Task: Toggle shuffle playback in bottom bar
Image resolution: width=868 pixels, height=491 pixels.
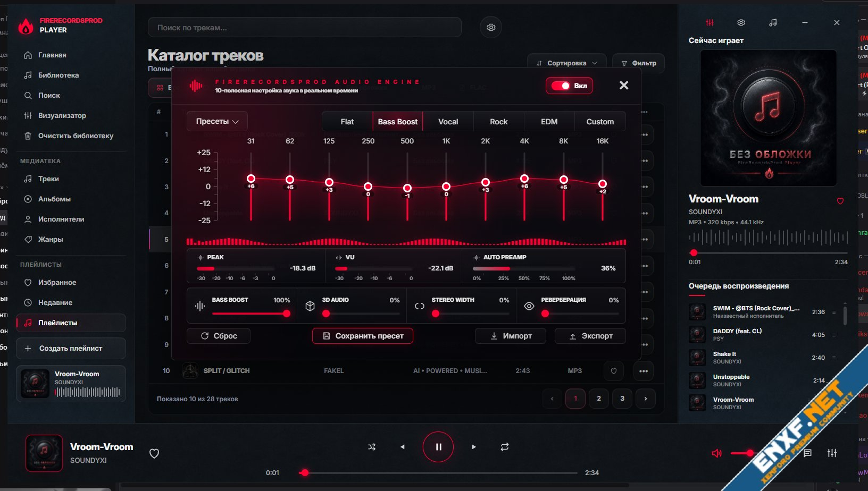Action: point(372,447)
